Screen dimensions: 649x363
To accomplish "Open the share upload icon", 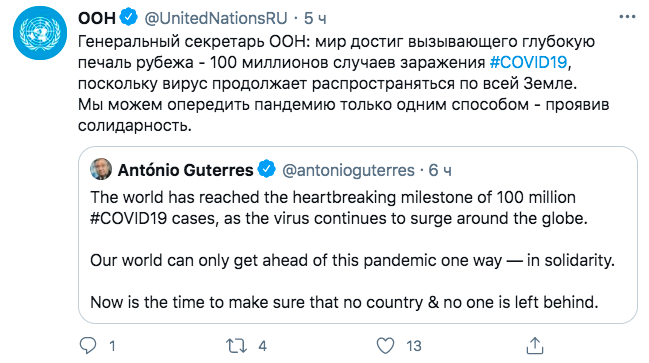I will pos(534,346).
